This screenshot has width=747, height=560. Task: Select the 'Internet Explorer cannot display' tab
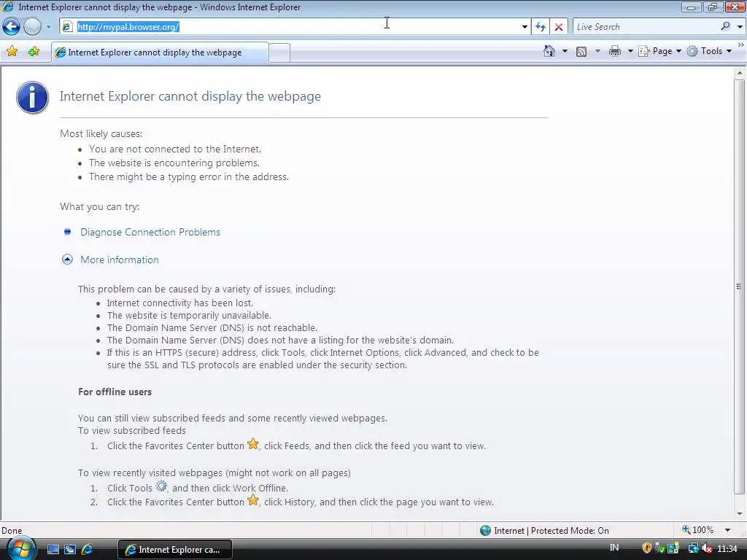coord(160,52)
